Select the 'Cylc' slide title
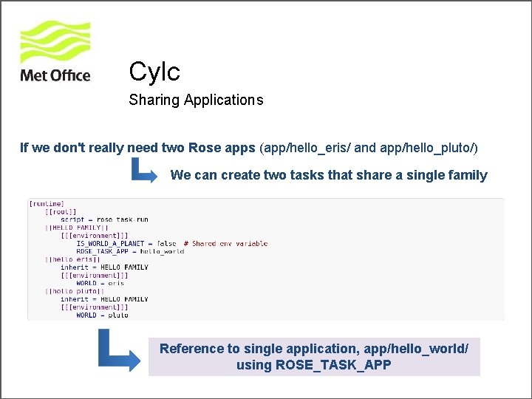Screen dimensions: 532x399 pyautogui.click(x=154, y=72)
